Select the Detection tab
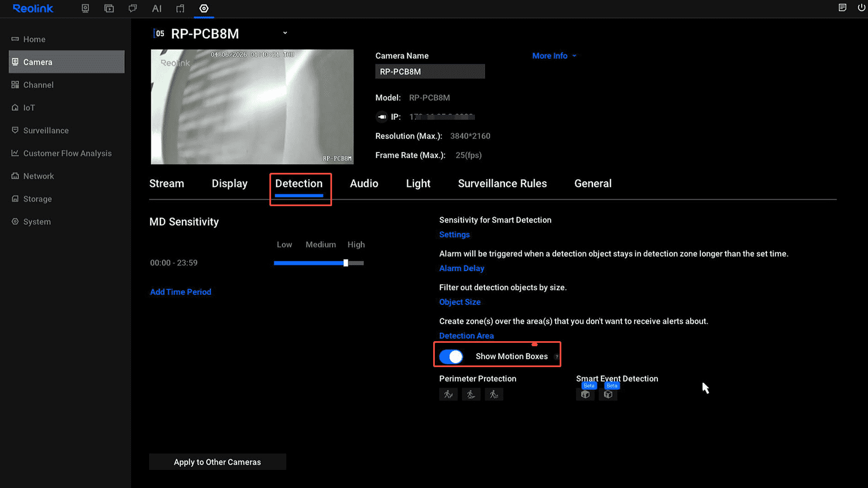Image resolution: width=868 pixels, height=488 pixels. [299, 184]
